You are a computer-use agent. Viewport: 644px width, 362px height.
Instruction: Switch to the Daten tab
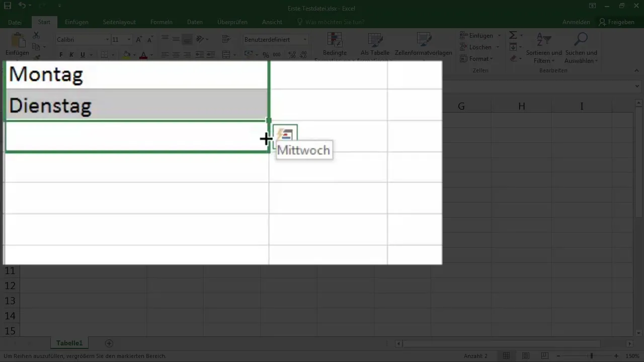195,22
